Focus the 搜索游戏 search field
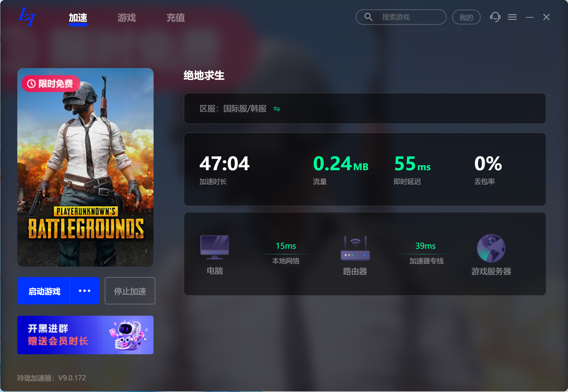568x392 pixels. click(401, 17)
